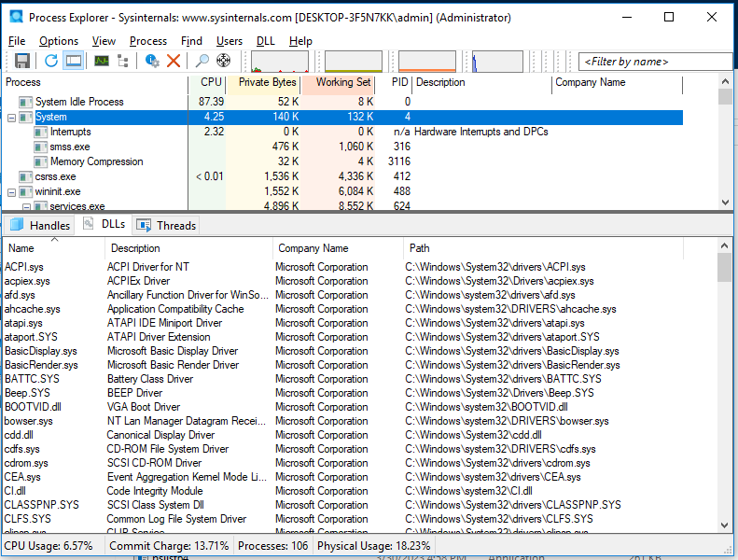The image size is (738, 560).
Task: Select the Beep.SYS driver entry
Action: pos(342,393)
